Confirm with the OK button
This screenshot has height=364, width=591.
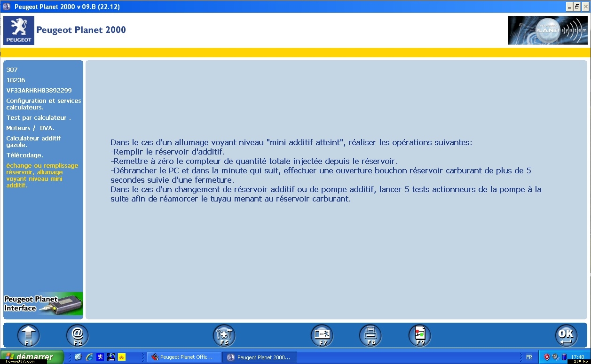coord(567,336)
